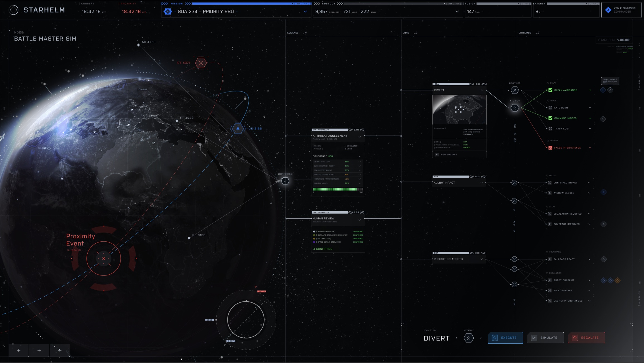The height and width of the screenshot is (363, 644).
Task: Click the CONFIRMED checkmark node beside the globe
Action: click(285, 181)
